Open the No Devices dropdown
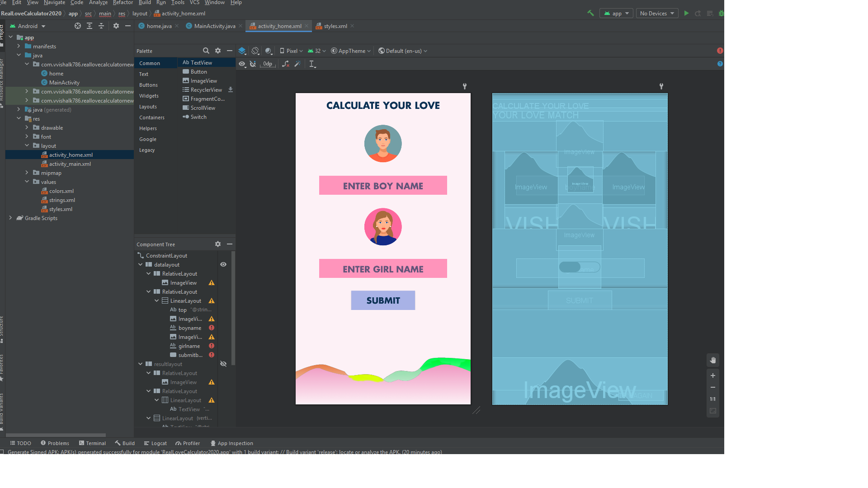Image resolution: width=868 pixels, height=488 pixels. tap(657, 13)
